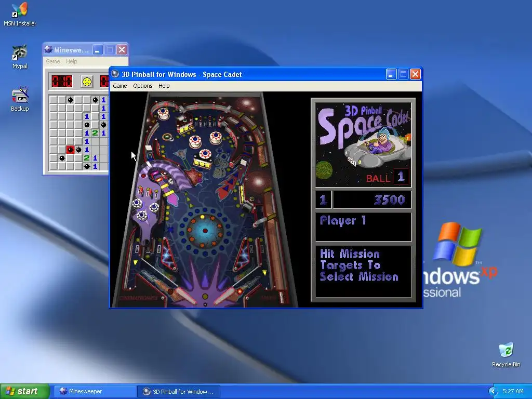Image resolution: width=532 pixels, height=399 pixels.
Task: Open the MSN Installer desktop icon
Action: (20, 14)
